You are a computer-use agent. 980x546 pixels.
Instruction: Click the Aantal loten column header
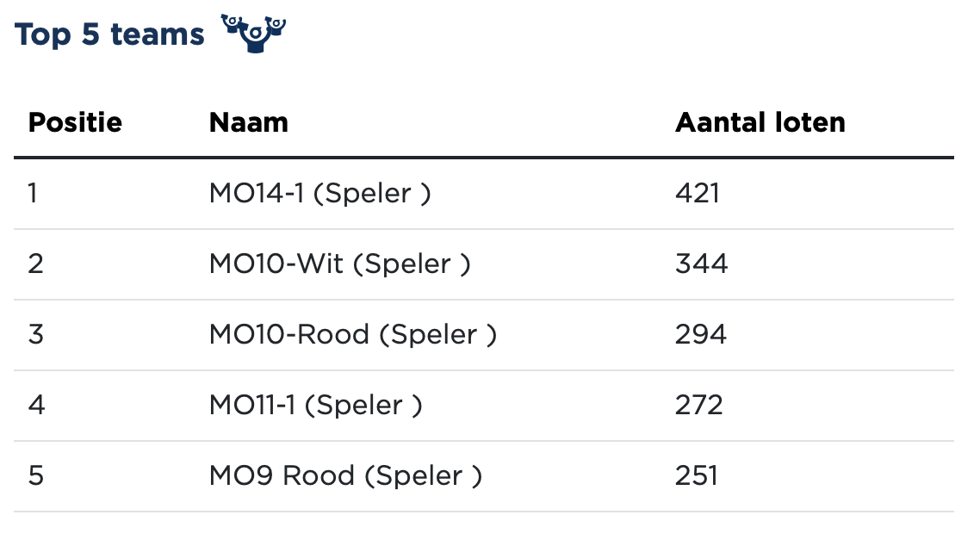pos(760,122)
